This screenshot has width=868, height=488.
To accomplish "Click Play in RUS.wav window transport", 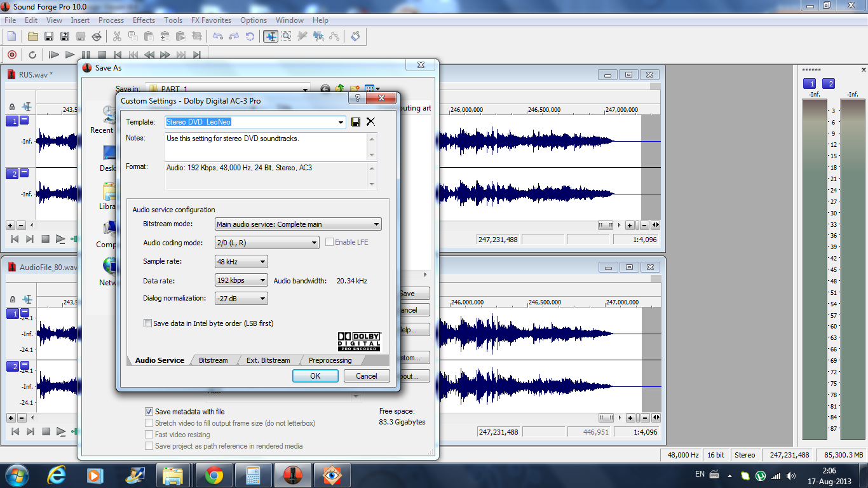I will [60, 239].
